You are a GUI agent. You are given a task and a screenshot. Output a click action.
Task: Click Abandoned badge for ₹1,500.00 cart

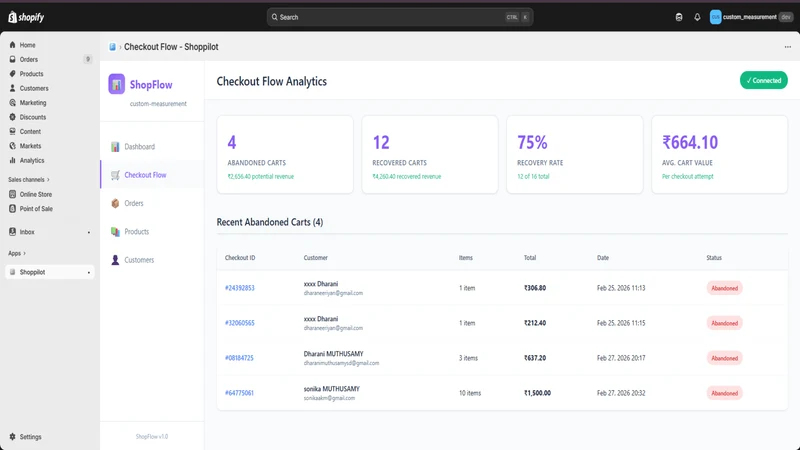(724, 393)
